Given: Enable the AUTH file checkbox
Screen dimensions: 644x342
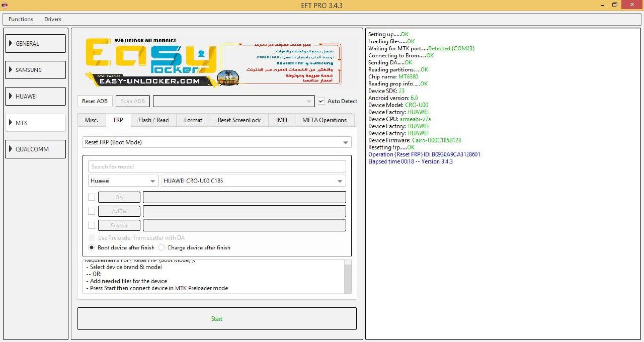Looking at the screenshot, I should [x=92, y=211].
